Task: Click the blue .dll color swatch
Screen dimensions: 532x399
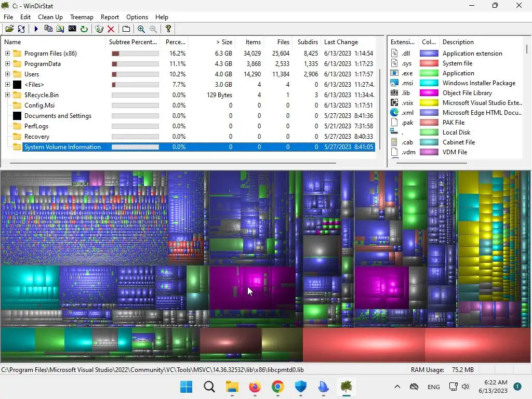Action: [429, 54]
